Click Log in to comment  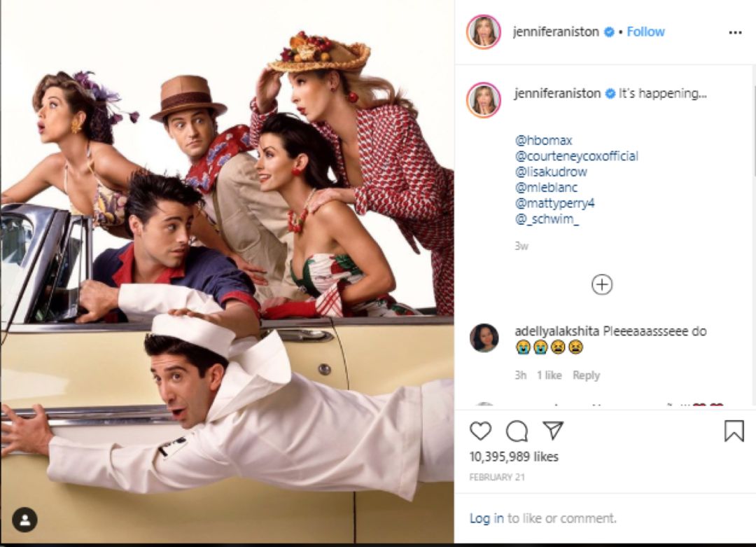click(x=486, y=518)
